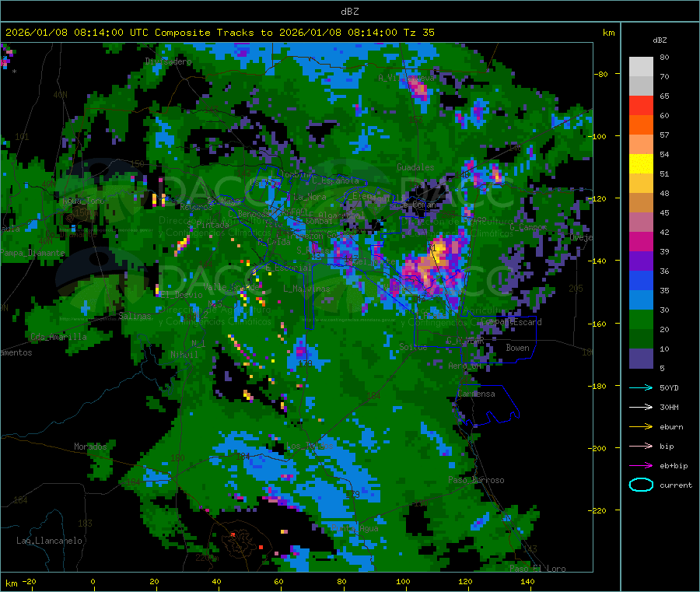Click the 'eburn' legend label

[671, 427]
